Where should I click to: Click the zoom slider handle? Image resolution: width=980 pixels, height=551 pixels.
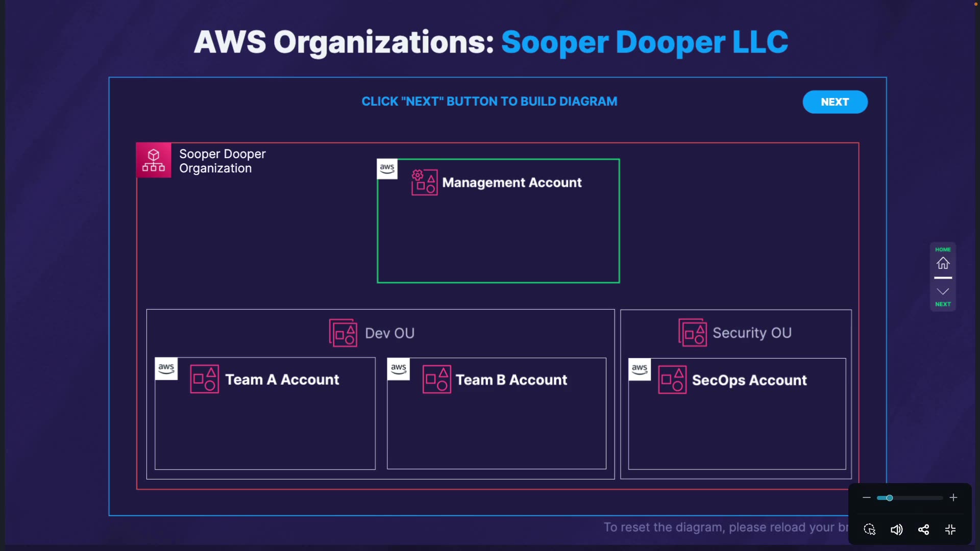tap(889, 498)
